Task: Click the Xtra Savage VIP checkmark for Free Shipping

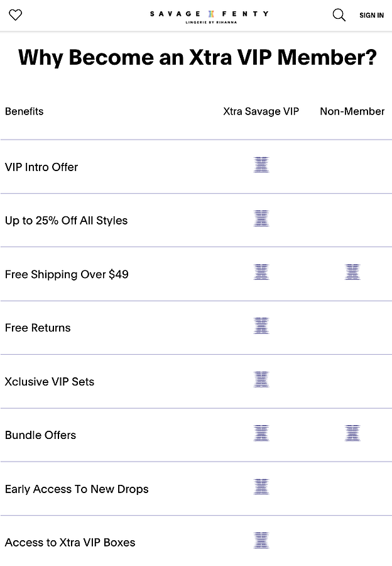Action: [x=261, y=272]
